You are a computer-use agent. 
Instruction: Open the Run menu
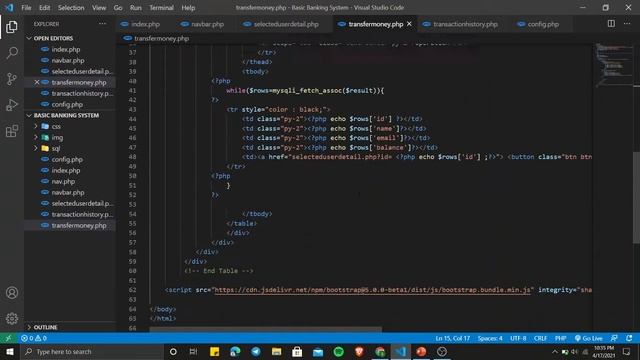pyautogui.click(x=136, y=7)
